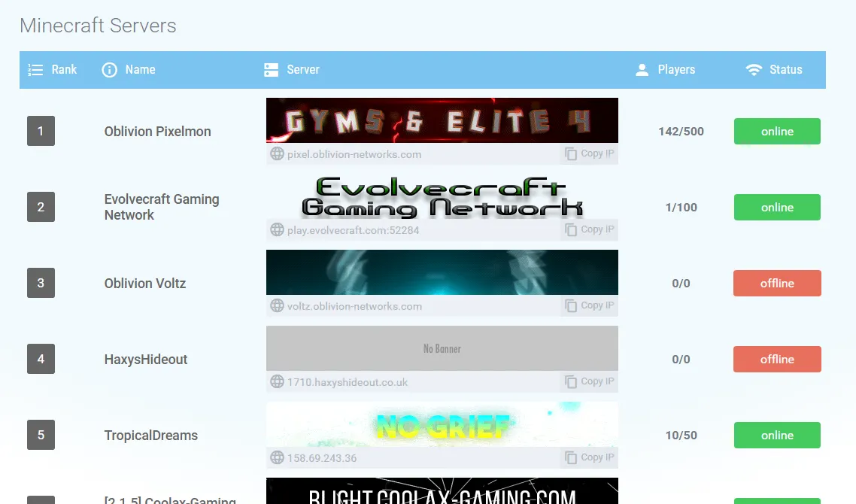
Task: Click globe icon beside 1710.haxyshideout.co.uk
Action: coord(278,381)
